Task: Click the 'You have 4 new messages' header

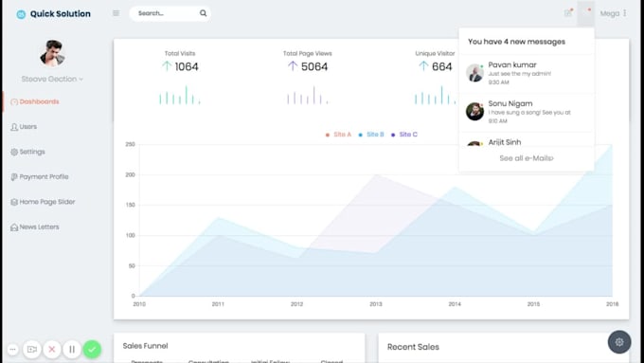Action: click(516, 42)
